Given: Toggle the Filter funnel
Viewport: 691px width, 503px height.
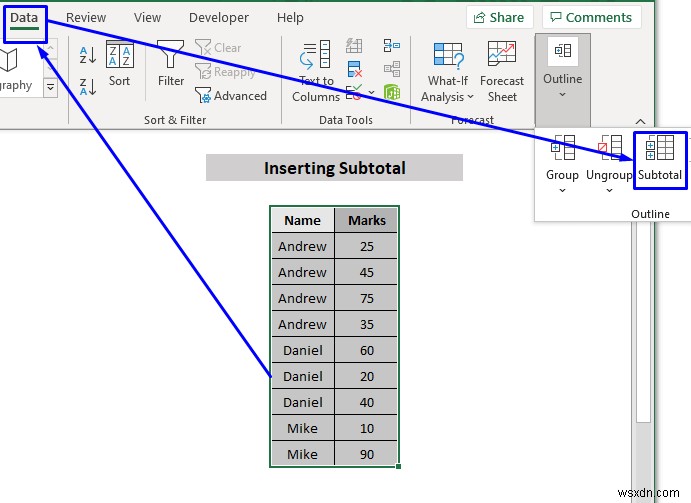Looking at the screenshot, I should pos(171,63).
